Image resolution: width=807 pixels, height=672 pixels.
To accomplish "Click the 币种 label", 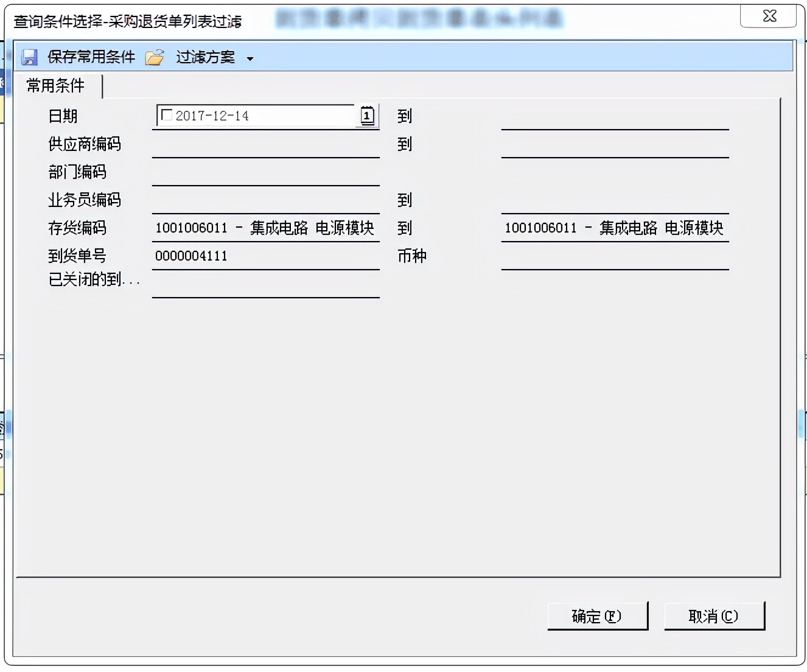I will pyautogui.click(x=412, y=256).
